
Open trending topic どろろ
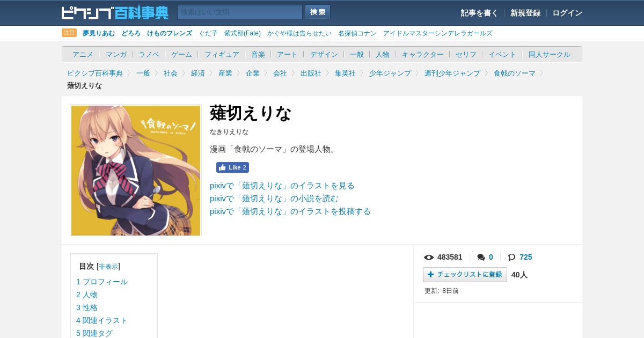click(x=131, y=33)
